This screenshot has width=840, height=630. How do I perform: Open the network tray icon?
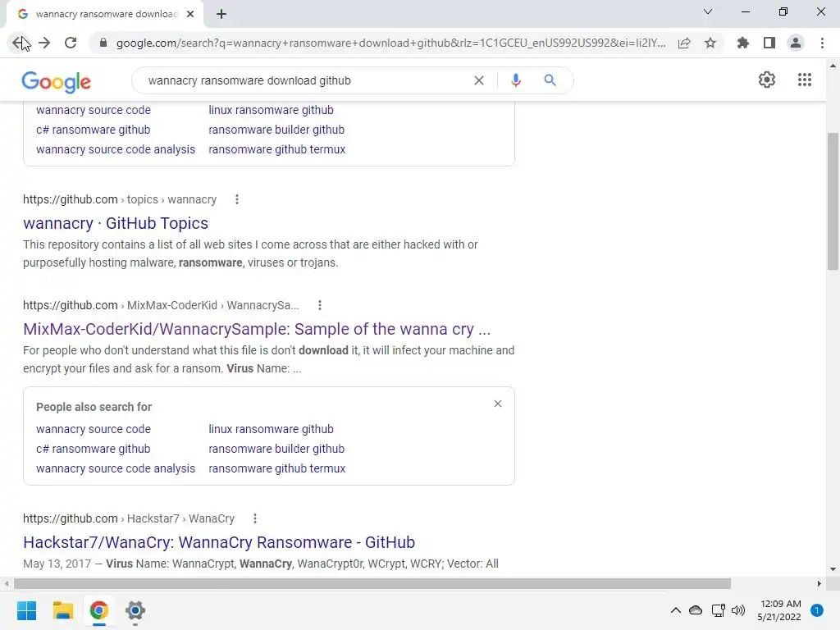[718, 610]
